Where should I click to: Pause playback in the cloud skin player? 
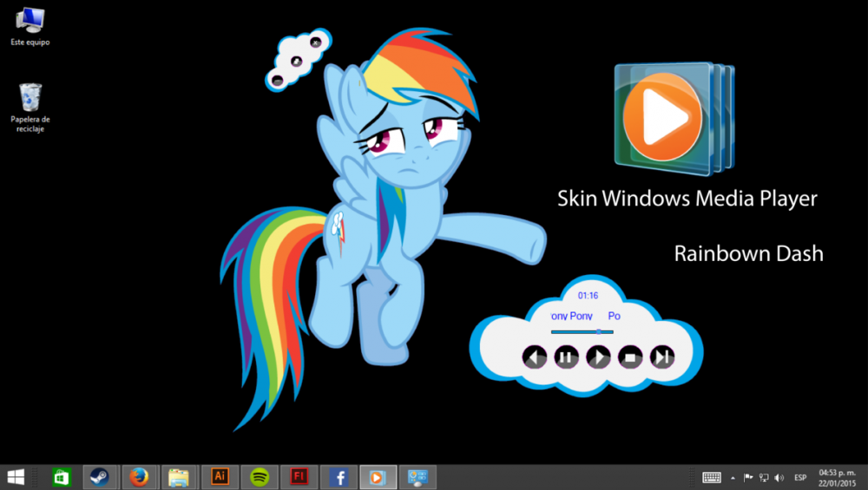(566, 357)
